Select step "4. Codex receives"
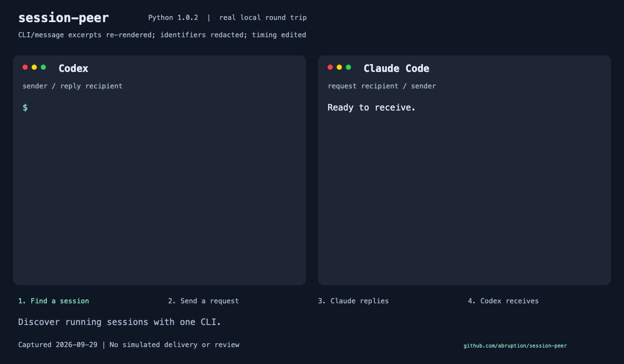Viewport: 624px width, 364px height. click(x=503, y=301)
